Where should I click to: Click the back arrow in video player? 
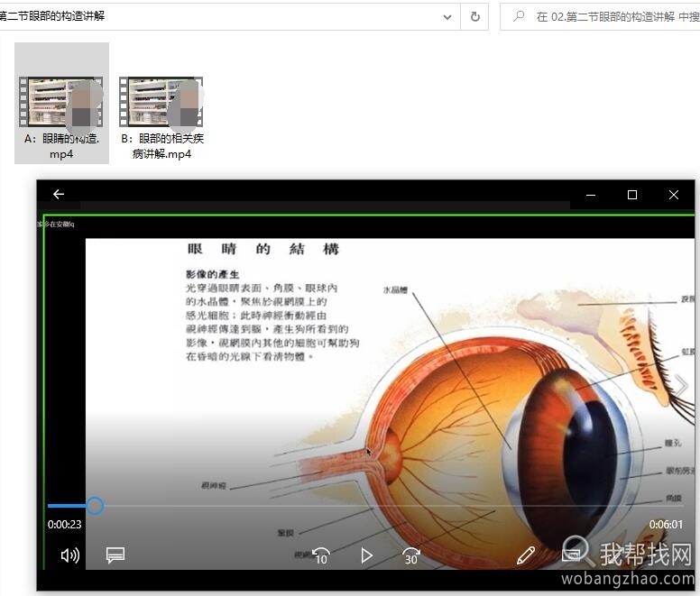click(59, 194)
